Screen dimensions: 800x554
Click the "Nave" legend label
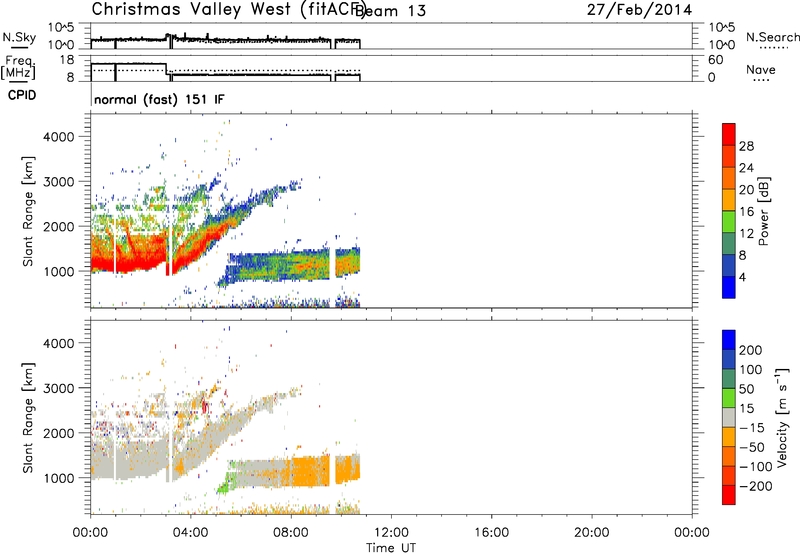click(761, 69)
